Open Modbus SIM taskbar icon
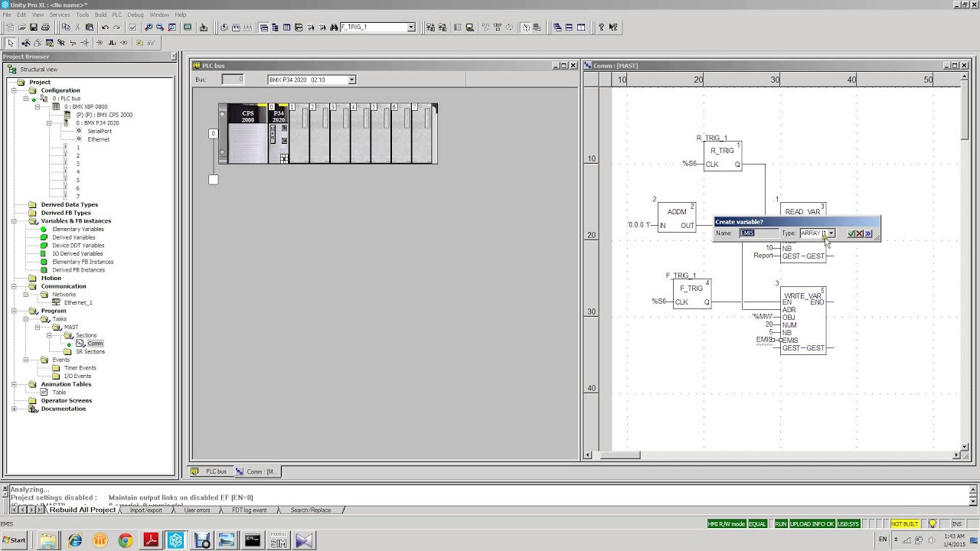 [278, 541]
